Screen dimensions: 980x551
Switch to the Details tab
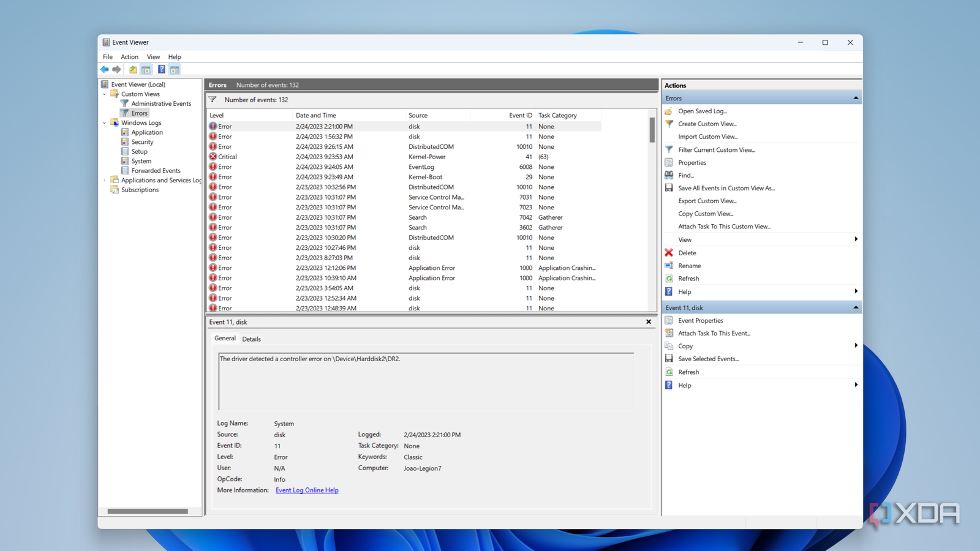pos(251,339)
